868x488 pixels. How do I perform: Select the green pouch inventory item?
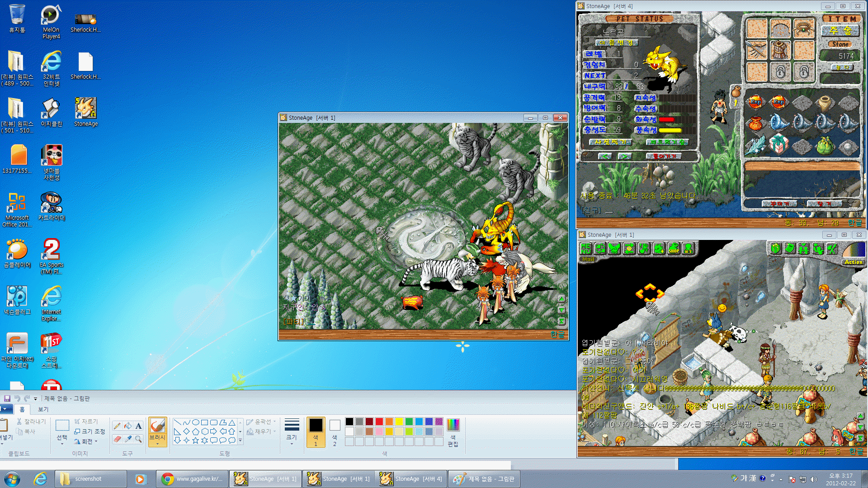[x=825, y=145]
